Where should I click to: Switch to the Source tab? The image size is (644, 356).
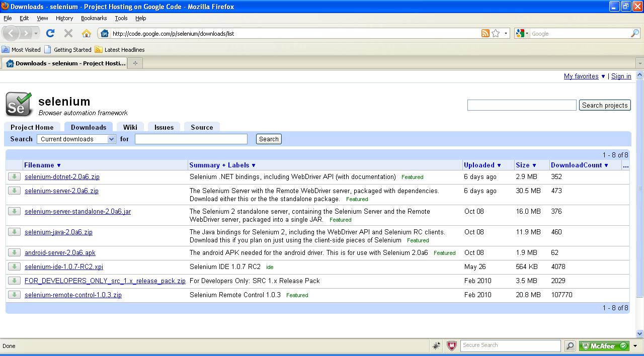pos(202,127)
